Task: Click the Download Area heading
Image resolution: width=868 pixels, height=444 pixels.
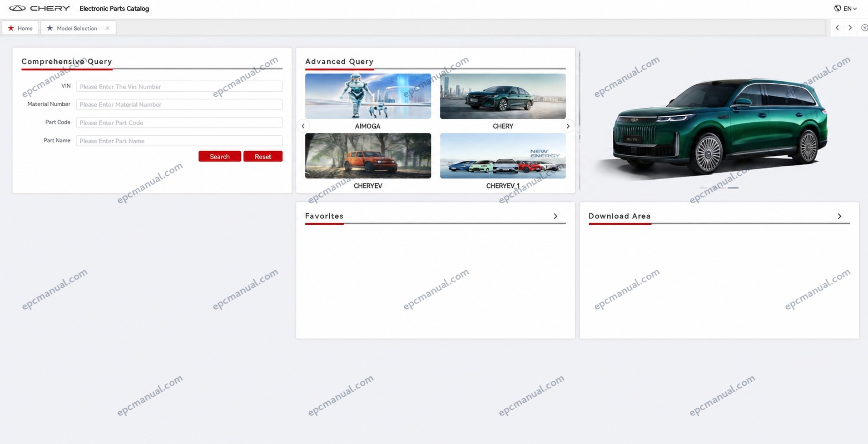Action: coord(620,216)
